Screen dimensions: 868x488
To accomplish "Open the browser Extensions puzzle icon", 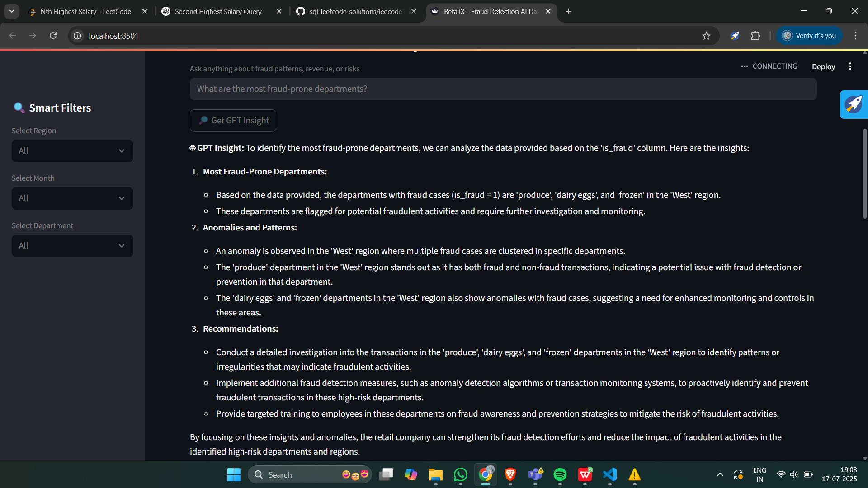I will (x=755, y=36).
